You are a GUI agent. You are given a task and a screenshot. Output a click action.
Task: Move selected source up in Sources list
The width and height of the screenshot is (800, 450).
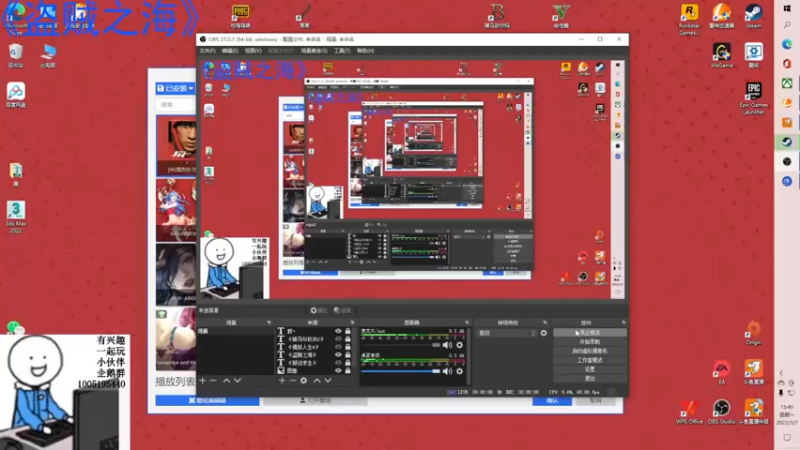point(317,381)
